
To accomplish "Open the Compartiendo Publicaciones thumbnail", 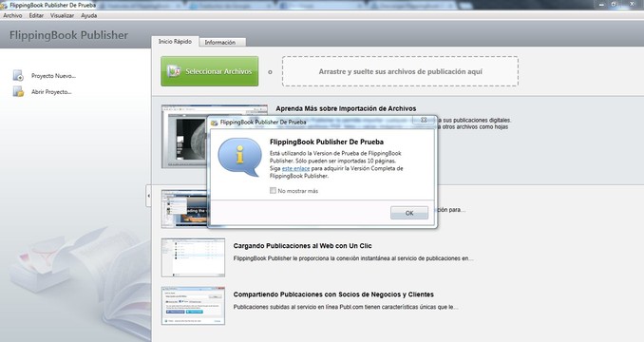I will (x=193, y=306).
